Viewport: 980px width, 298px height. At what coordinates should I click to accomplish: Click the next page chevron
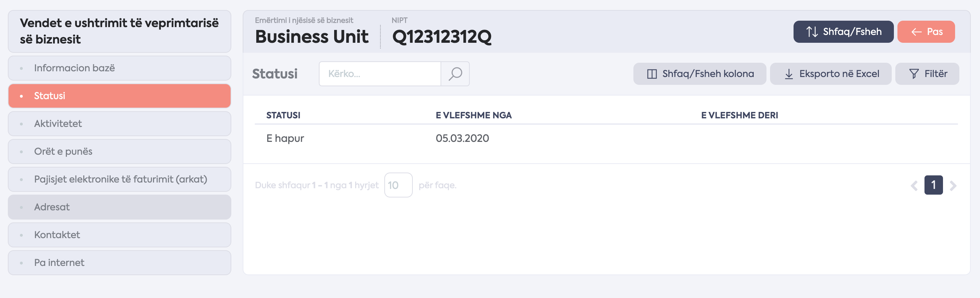(953, 186)
